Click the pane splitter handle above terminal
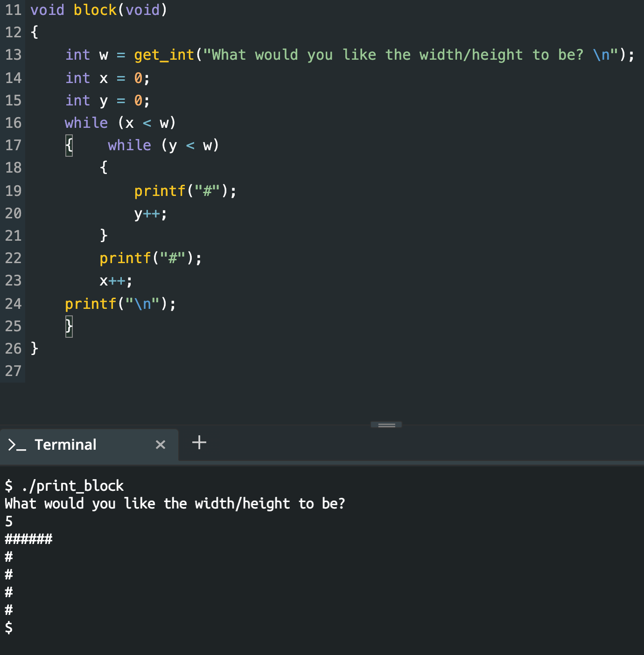The width and height of the screenshot is (644, 655). coord(386,425)
